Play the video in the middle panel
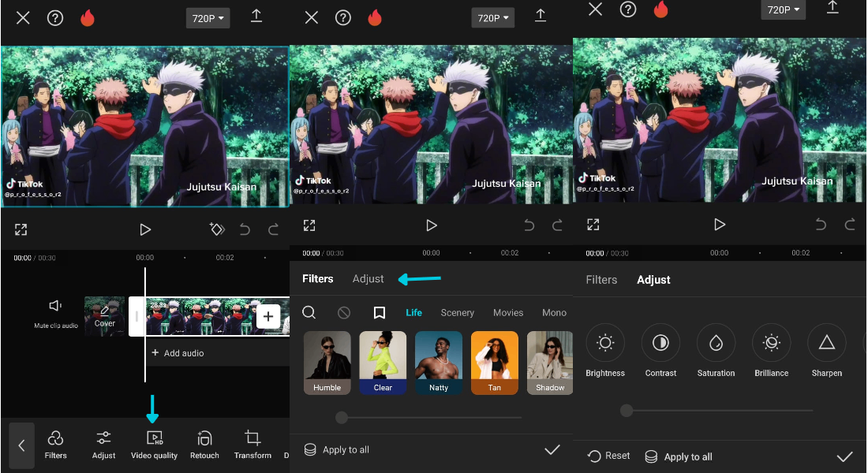Viewport: 868px width, 473px height. 431,225
